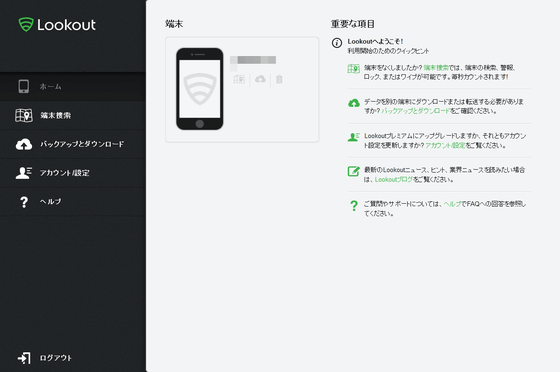Follow the green アカウント/設定 link
The image size is (560, 372).
(445, 145)
